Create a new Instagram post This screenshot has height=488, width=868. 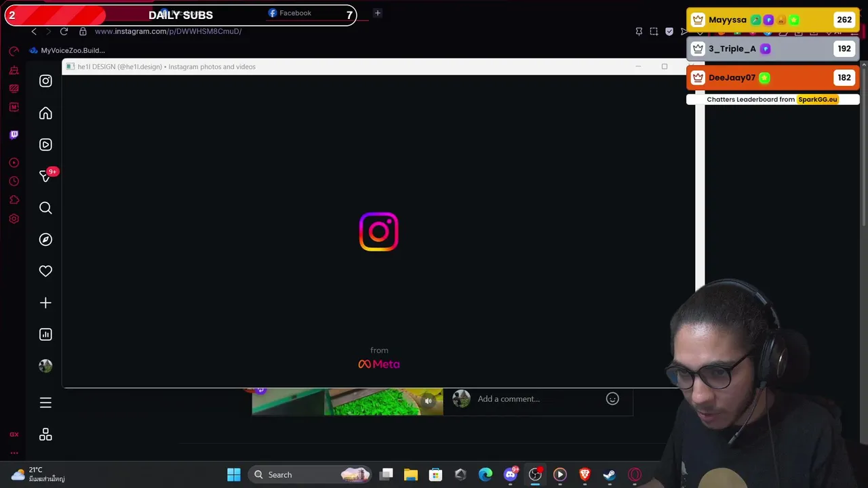(x=45, y=303)
